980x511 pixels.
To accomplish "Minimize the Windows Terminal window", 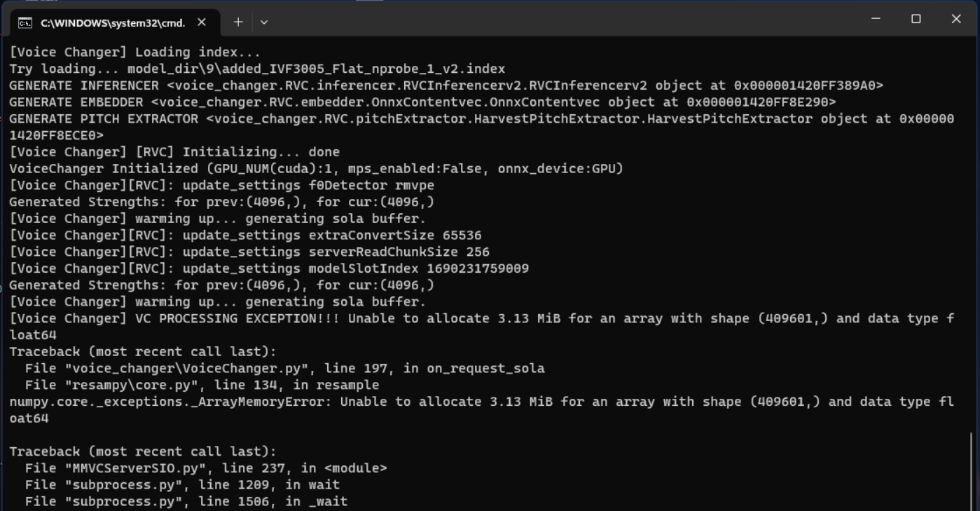I will [x=875, y=19].
